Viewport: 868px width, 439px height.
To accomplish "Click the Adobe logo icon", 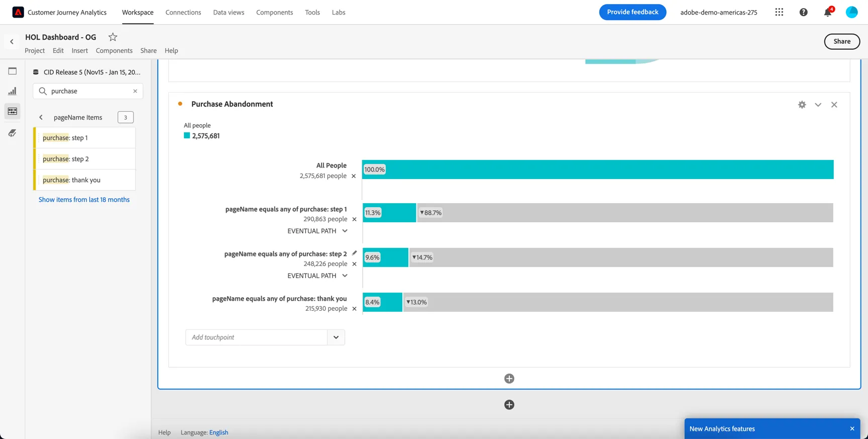I will click(18, 12).
